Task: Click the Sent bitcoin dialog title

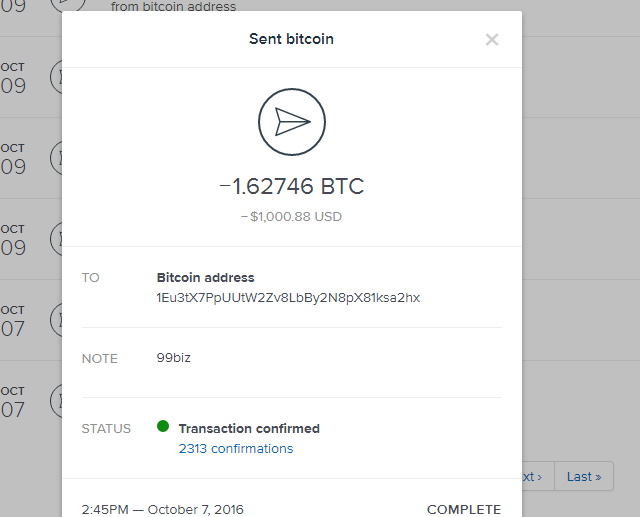Action: tap(291, 39)
